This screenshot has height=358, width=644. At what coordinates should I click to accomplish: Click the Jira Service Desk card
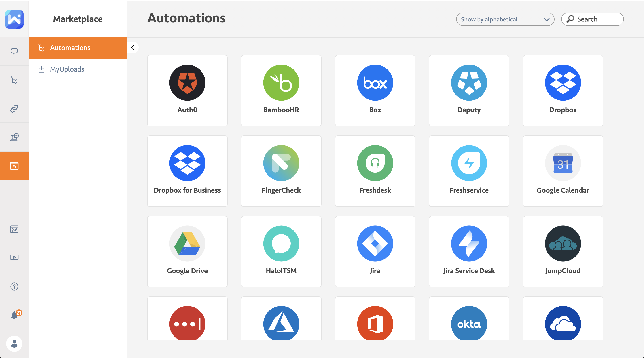click(x=469, y=251)
